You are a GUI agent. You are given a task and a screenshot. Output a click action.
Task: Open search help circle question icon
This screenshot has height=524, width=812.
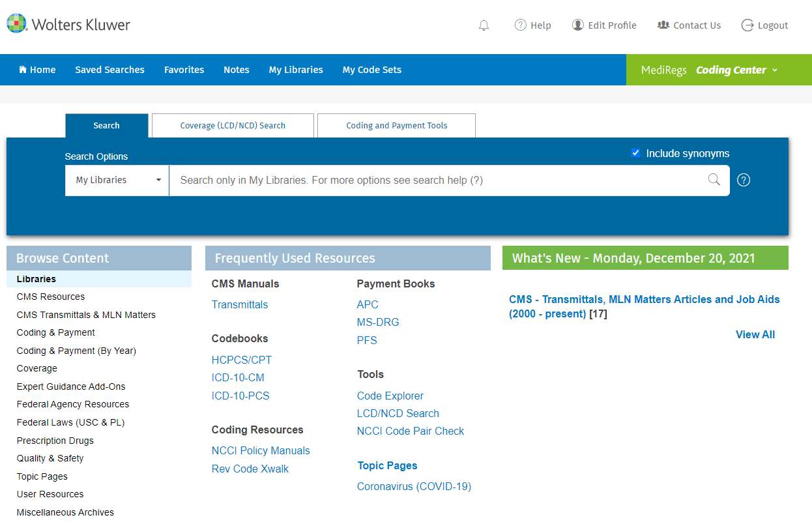744,180
